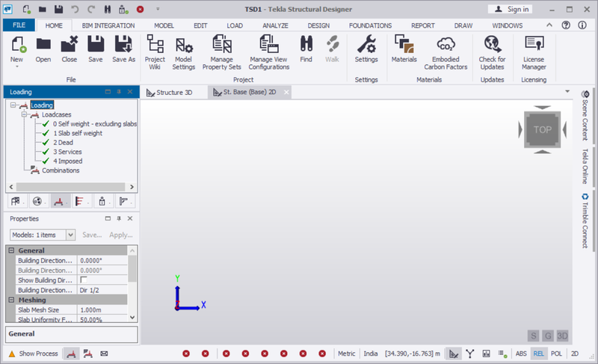Toggle the 3D button in the view corner
Screen dimensions: 598x364
click(562, 336)
